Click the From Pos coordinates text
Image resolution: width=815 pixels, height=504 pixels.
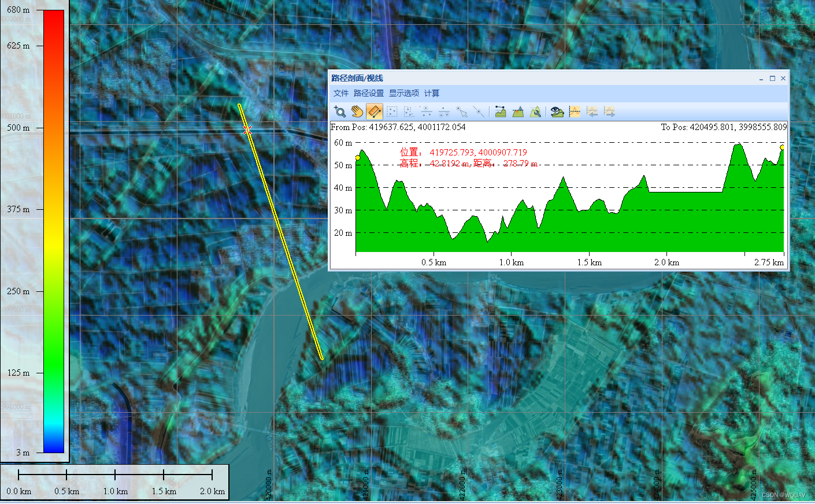click(x=398, y=127)
